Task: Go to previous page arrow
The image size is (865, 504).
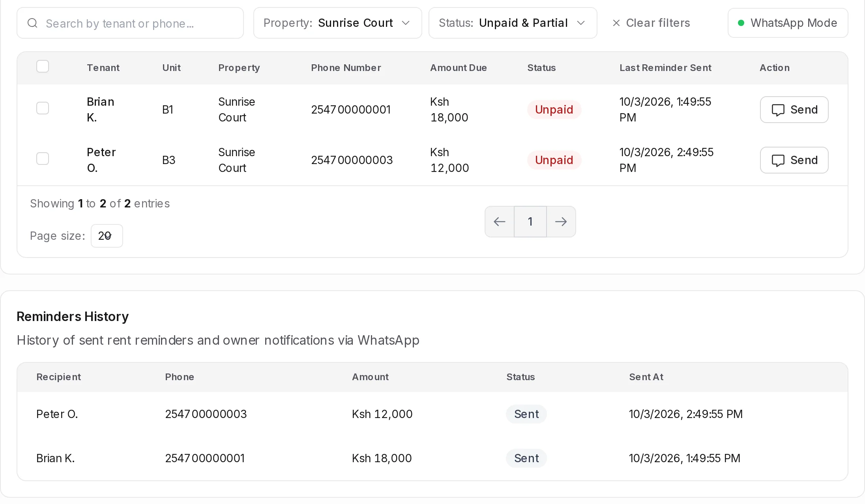Action: pyautogui.click(x=500, y=222)
